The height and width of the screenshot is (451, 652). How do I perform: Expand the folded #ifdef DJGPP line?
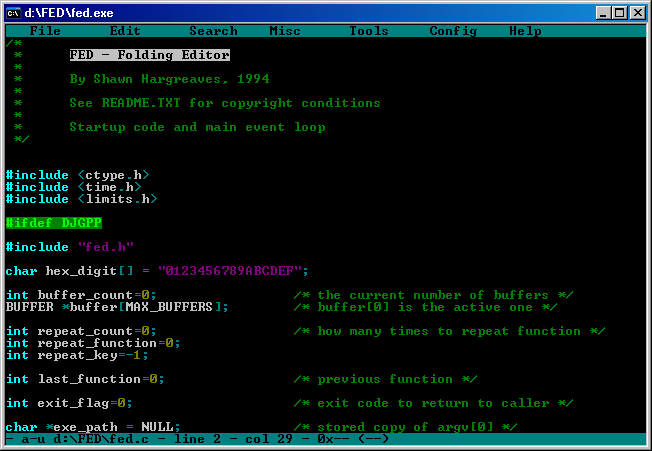[x=53, y=223]
